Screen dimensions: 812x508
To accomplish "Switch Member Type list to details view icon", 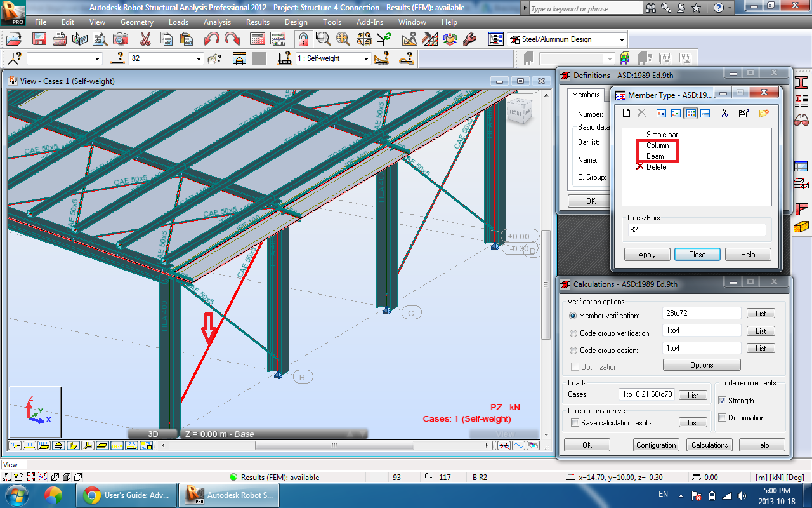I will click(x=705, y=113).
